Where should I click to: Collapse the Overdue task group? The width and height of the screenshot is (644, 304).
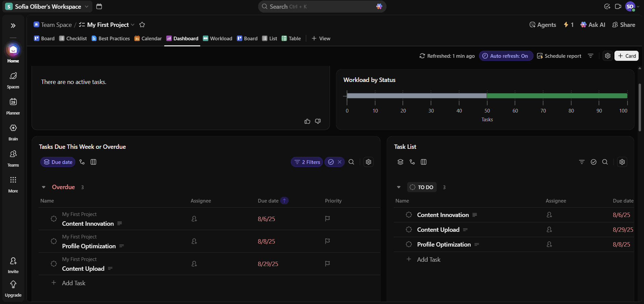pos(44,187)
